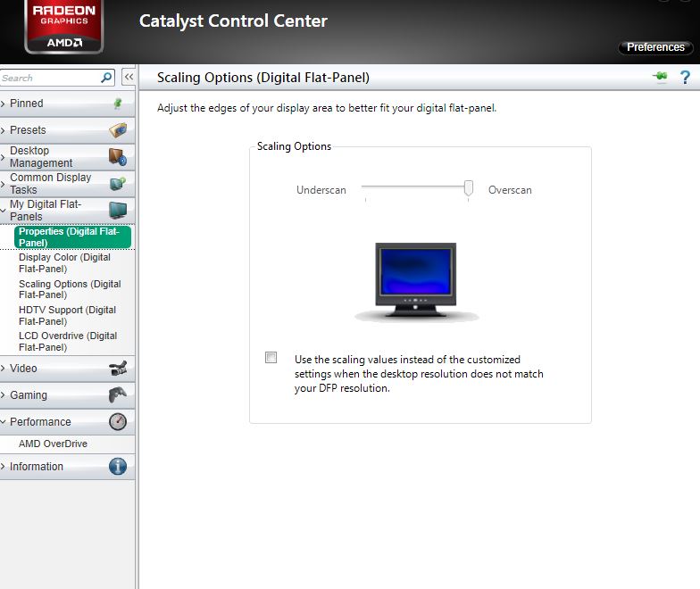Expand the Presets section
This screenshot has height=589, width=700.
click(4, 130)
